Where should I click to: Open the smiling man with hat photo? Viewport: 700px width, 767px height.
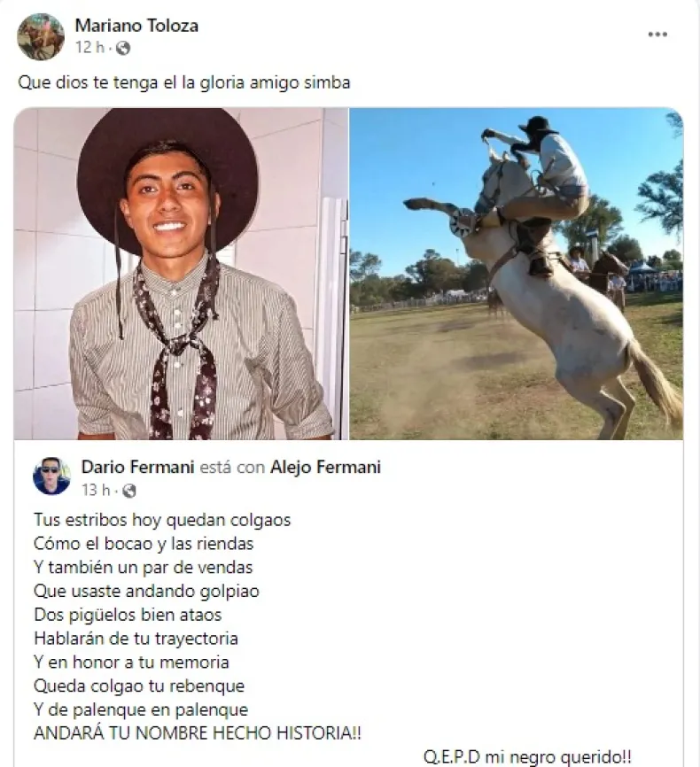tap(181, 274)
